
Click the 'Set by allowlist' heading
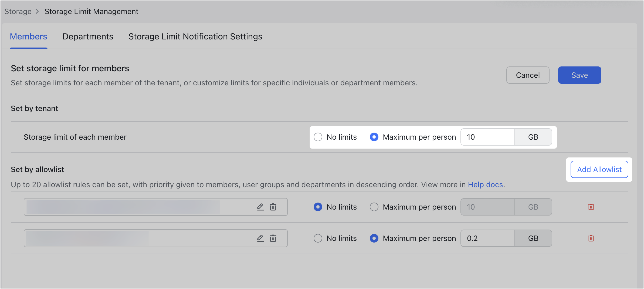point(37,169)
